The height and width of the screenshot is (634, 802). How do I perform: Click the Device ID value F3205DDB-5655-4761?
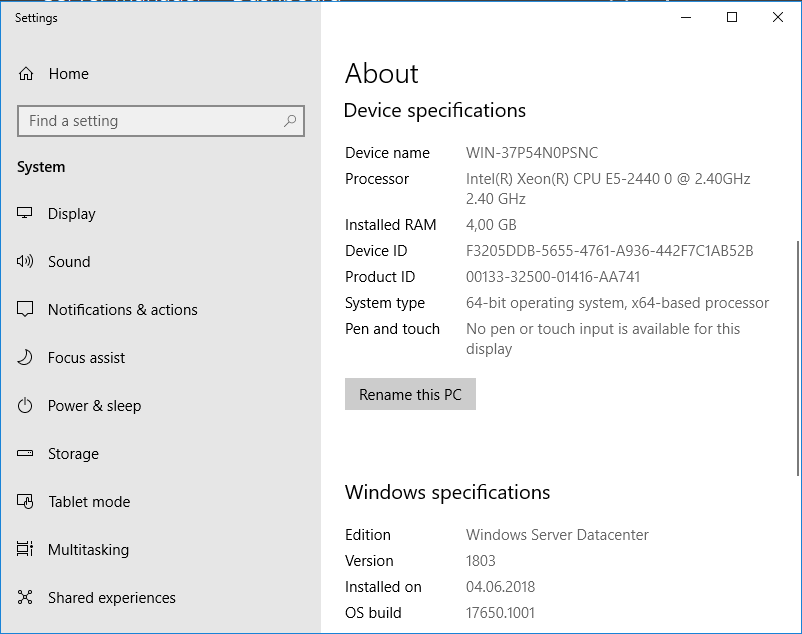[x=610, y=251]
